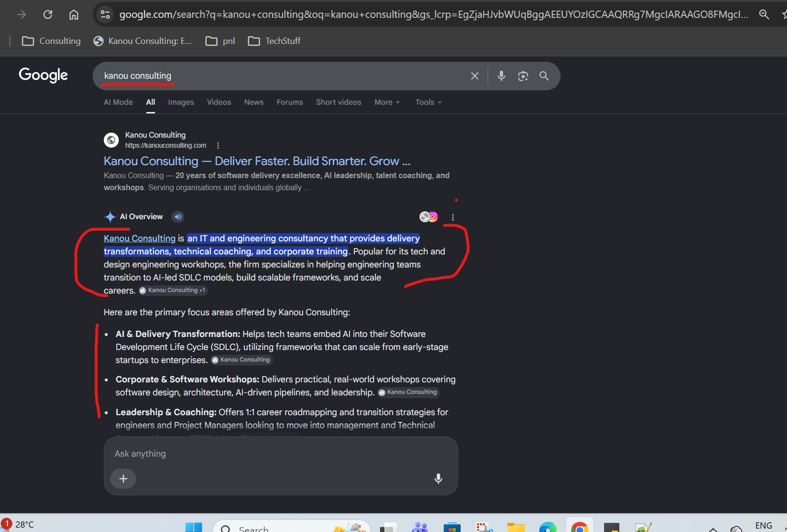Image resolution: width=787 pixels, height=532 pixels.
Task: Open AI Overview three-dot menu
Action: tap(453, 217)
